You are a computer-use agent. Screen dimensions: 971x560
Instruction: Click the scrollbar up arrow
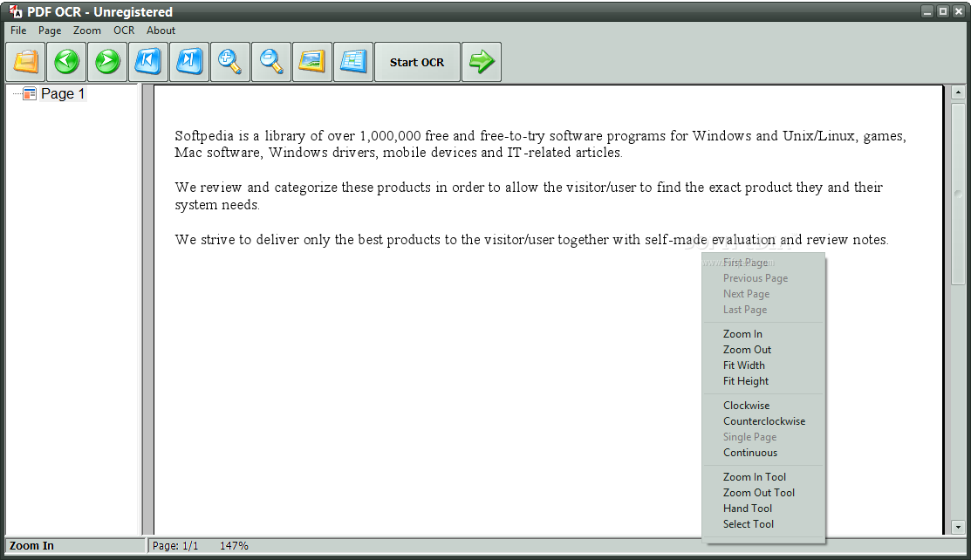pos(958,93)
